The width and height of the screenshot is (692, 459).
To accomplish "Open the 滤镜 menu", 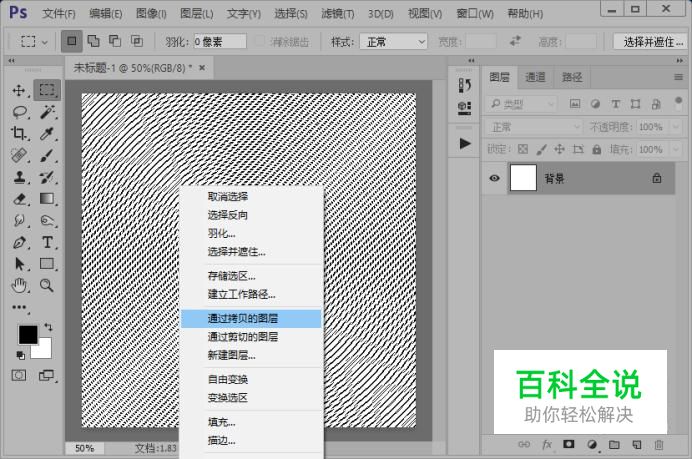I will [x=338, y=14].
